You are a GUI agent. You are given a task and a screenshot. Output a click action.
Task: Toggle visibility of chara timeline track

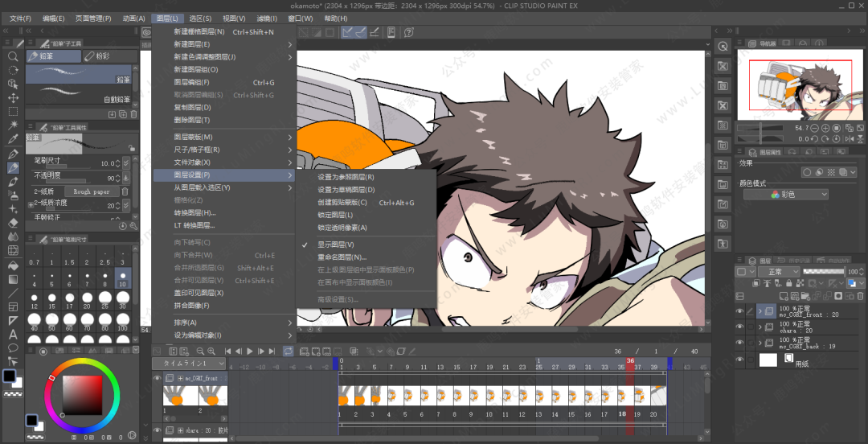coord(158,430)
